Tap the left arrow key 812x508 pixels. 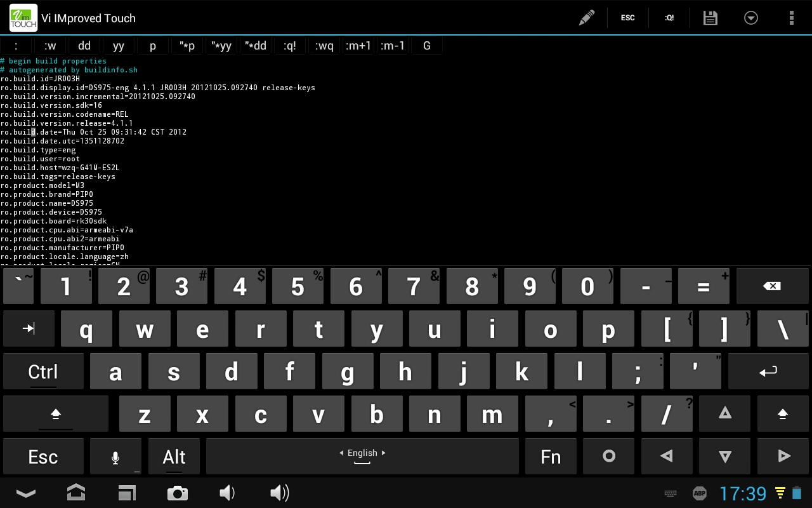point(667,457)
